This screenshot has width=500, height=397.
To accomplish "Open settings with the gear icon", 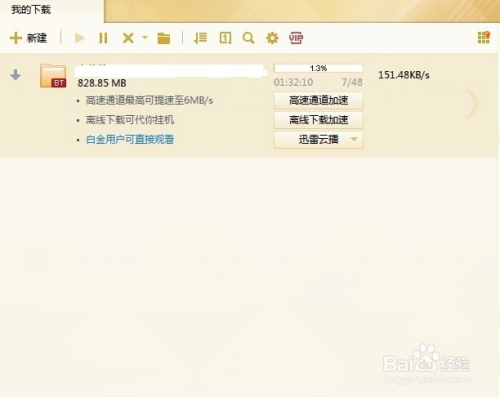I will click(272, 38).
